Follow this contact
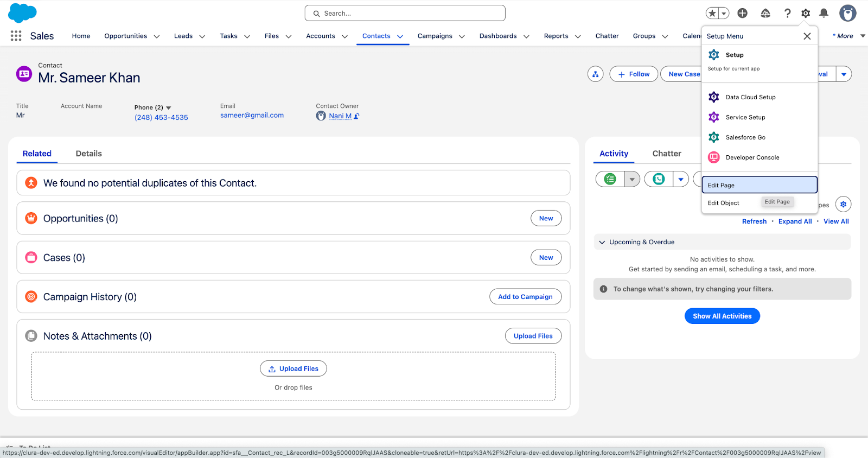868x458 pixels. [x=634, y=74]
